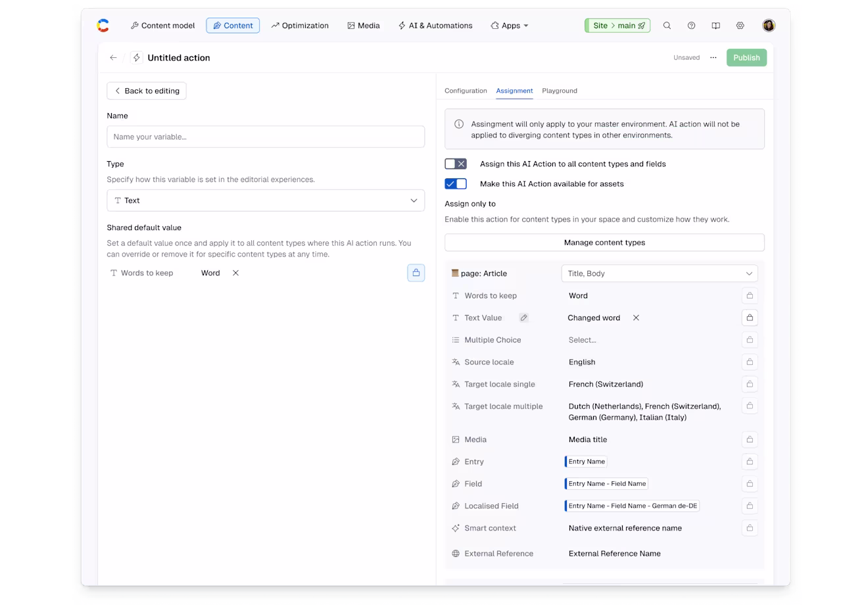
Task: Open the Media menu item
Action: (x=364, y=26)
